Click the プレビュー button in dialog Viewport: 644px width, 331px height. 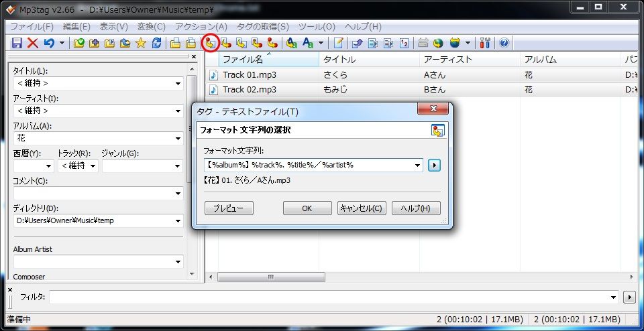tap(229, 208)
